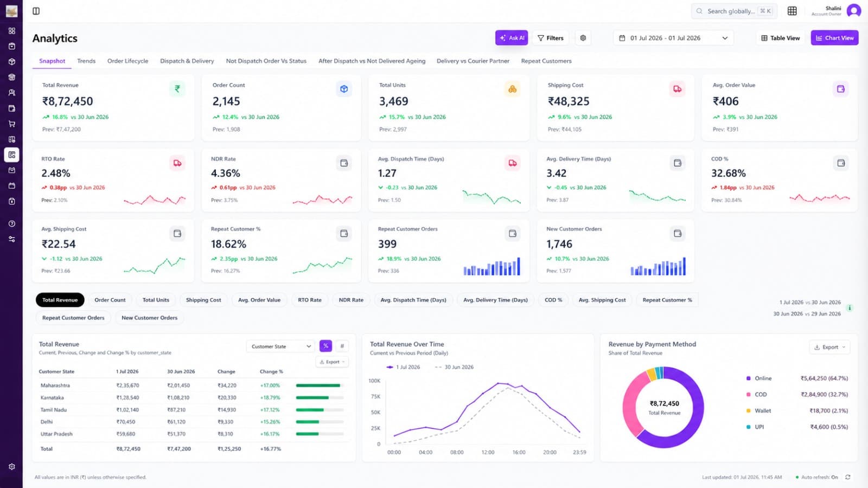Select the Shipping Cost metric pill
The height and width of the screenshot is (488, 868).
(203, 300)
